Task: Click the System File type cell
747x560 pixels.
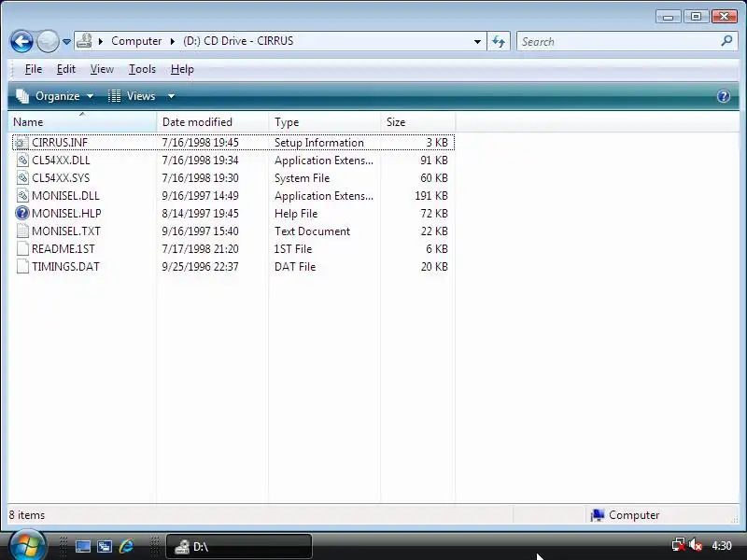Action: pyautogui.click(x=302, y=177)
